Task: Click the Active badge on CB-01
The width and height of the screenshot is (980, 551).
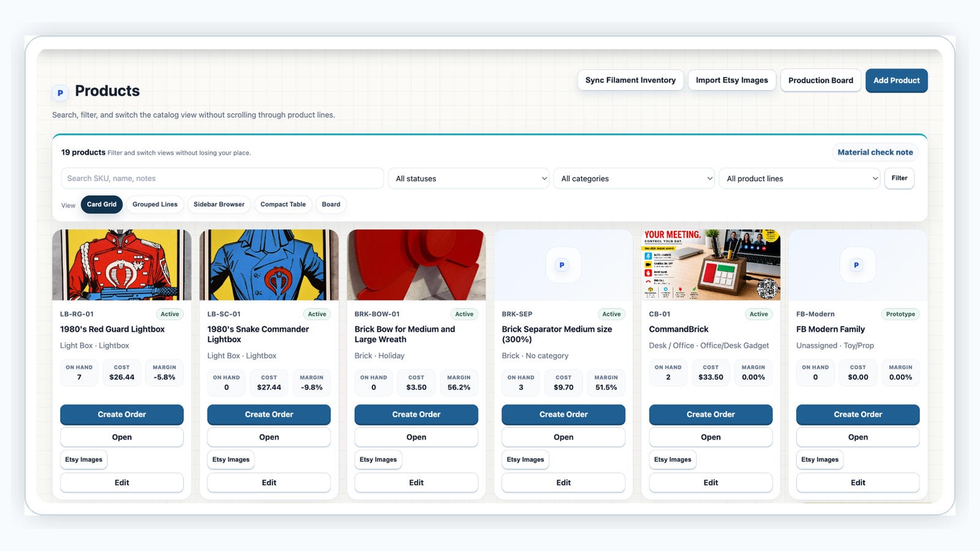Action: click(x=759, y=314)
